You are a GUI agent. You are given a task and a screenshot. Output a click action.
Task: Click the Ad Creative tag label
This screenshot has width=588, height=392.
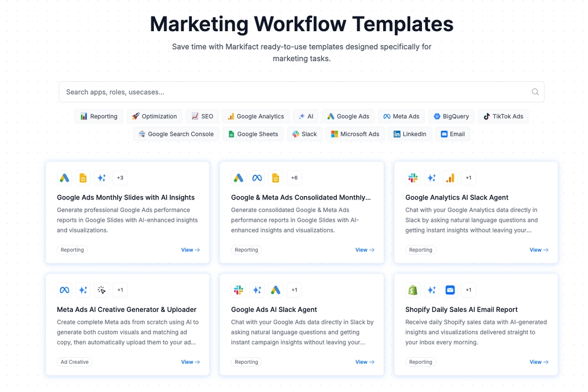point(75,362)
